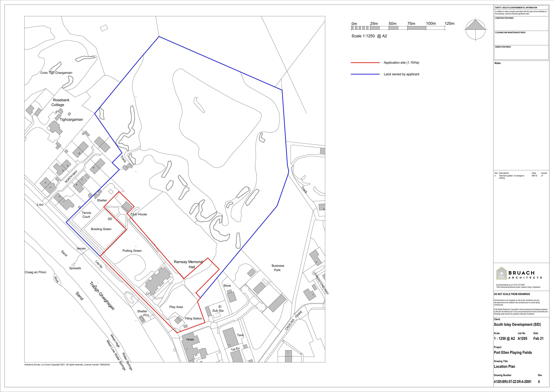Click the blue Land owned legend line
This screenshot has width=554, height=392.
pyautogui.click(x=365, y=74)
